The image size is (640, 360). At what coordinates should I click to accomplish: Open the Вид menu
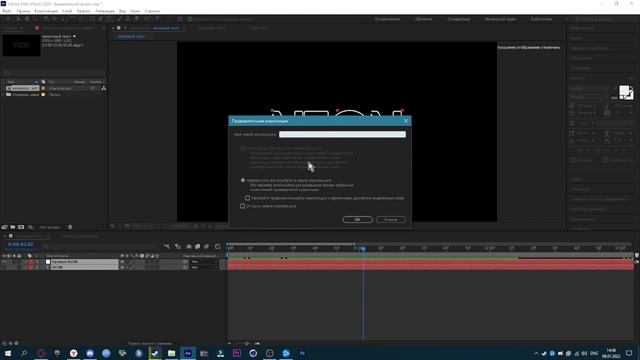click(122, 11)
